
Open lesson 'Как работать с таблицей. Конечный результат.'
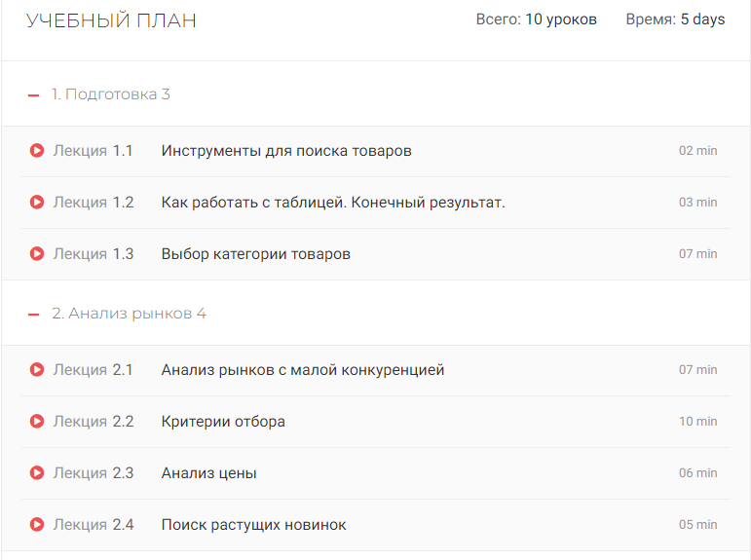pos(333,203)
